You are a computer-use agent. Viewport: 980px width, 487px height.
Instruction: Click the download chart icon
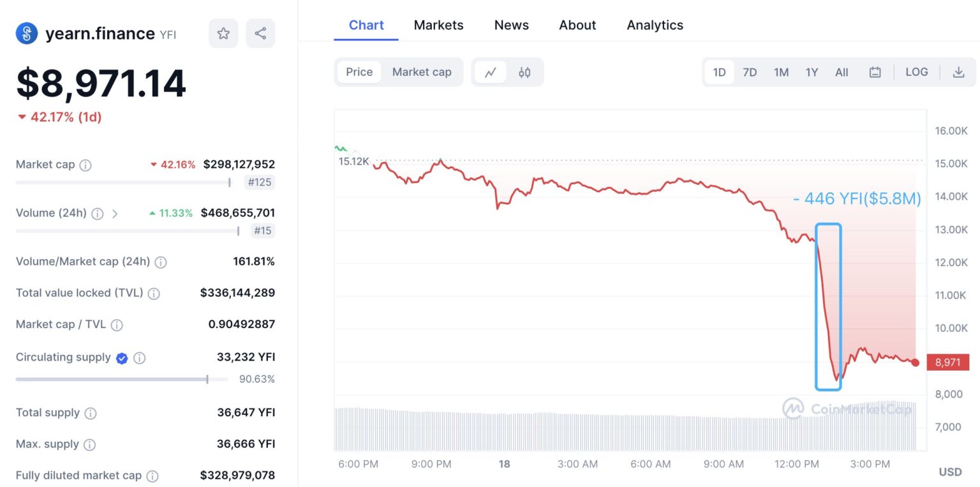958,72
